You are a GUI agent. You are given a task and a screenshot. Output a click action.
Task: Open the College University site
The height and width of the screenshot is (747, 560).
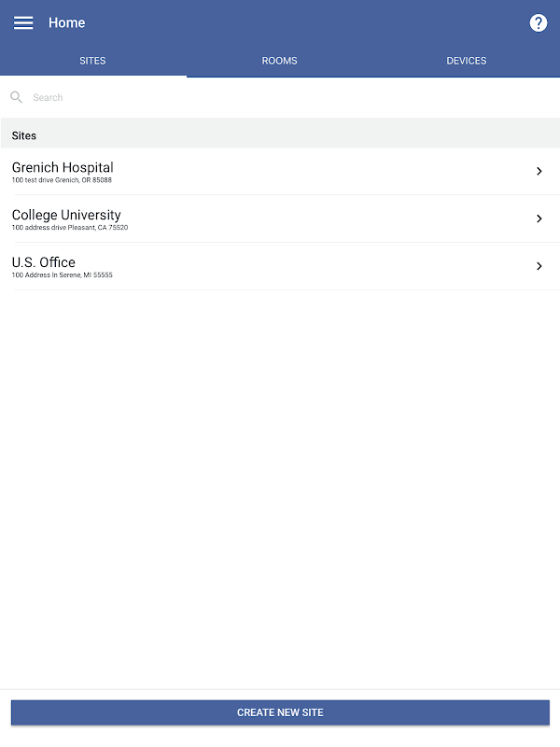(x=280, y=218)
